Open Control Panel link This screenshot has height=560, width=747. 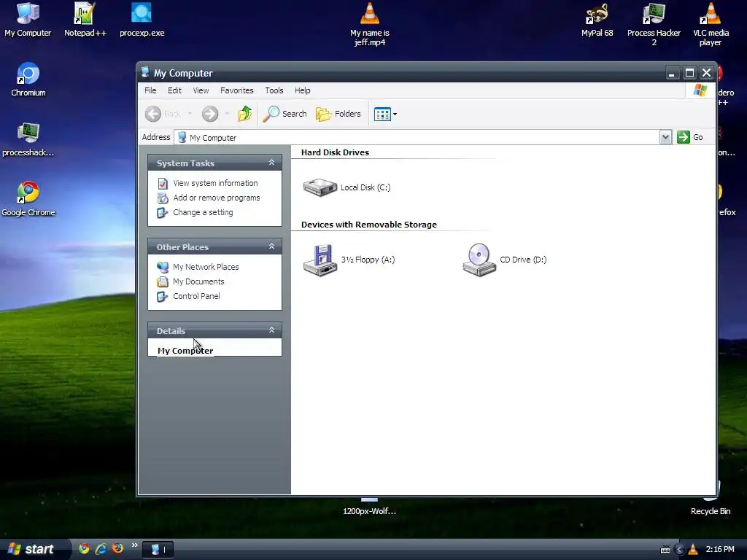(x=196, y=296)
